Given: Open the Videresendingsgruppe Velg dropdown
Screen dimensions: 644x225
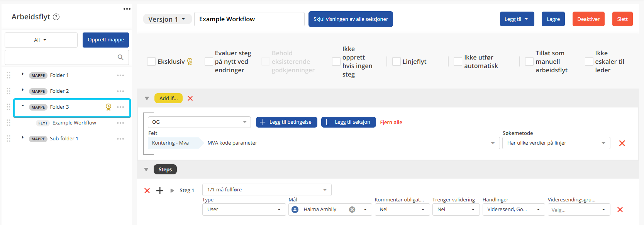Looking at the screenshot, I should tap(579, 210).
